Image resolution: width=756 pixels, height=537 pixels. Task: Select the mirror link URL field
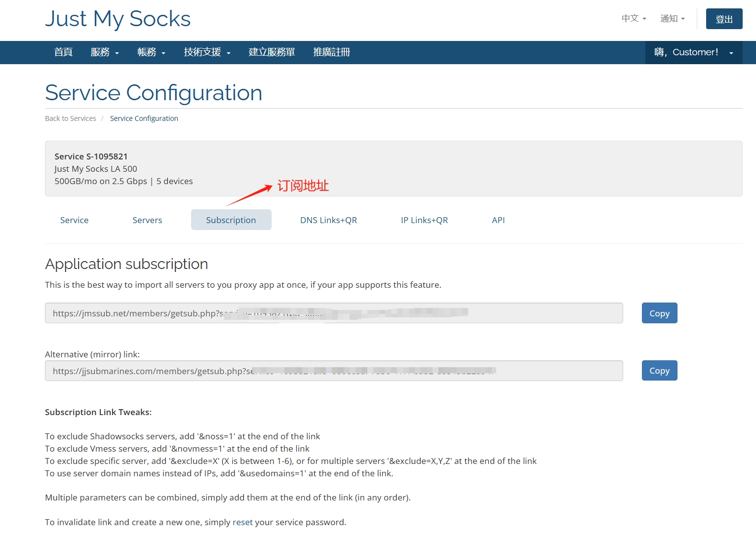pos(334,371)
